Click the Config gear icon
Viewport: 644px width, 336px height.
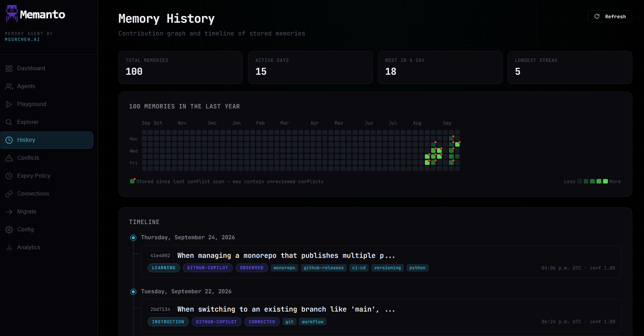point(9,230)
